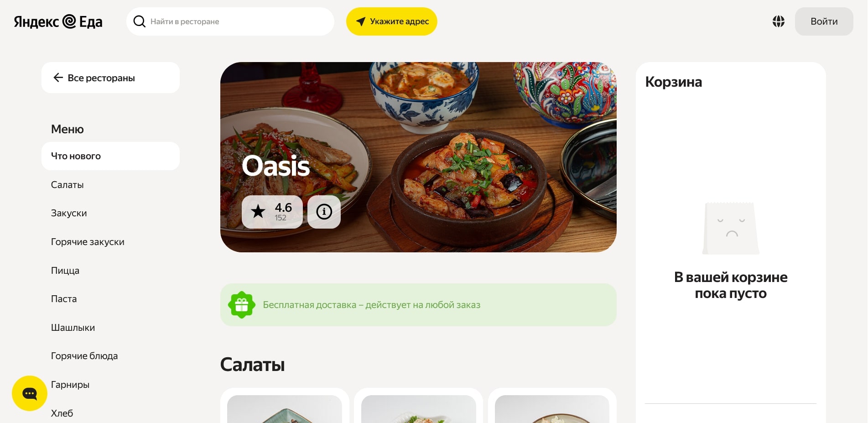868x423 pixels.
Task: Click the magnifier search icon
Action: (139, 21)
